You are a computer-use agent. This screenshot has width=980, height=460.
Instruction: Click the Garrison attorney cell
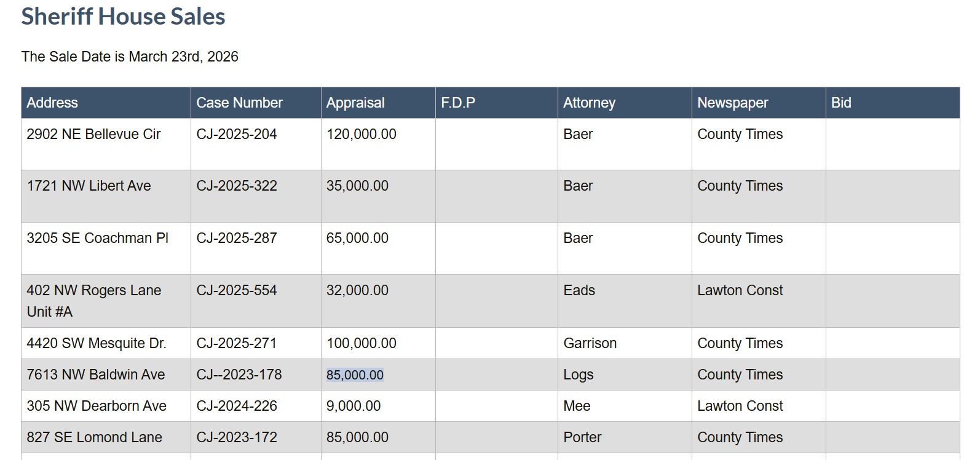pyautogui.click(x=590, y=343)
